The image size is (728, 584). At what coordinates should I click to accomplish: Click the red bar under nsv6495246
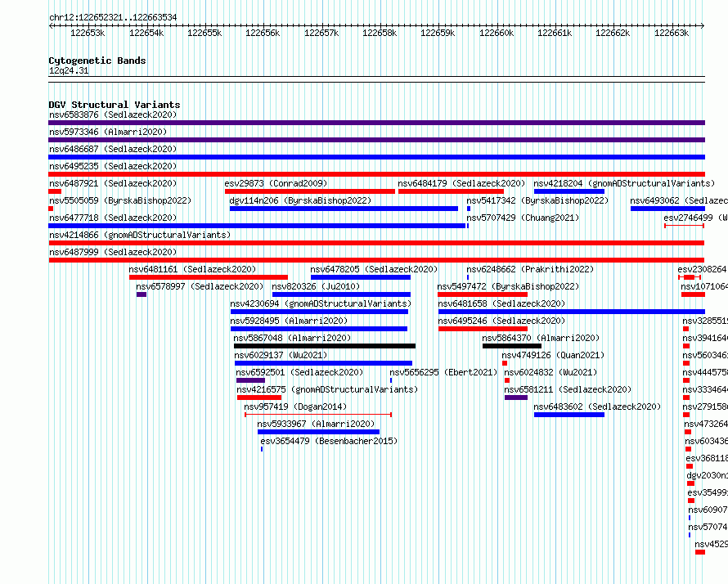[x=483, y=329]
